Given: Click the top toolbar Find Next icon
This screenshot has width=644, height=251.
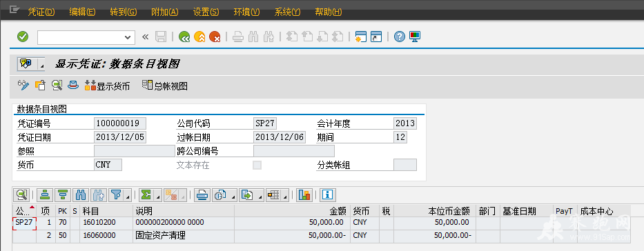Looking at the screenshot, I should pos(269,37).
